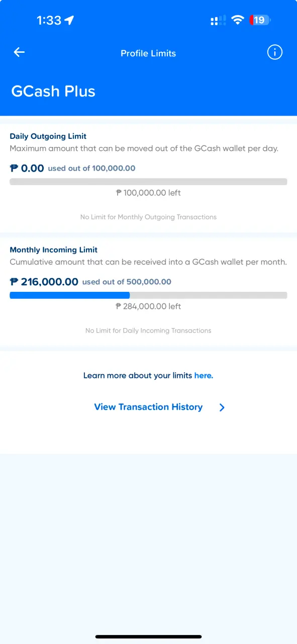Tap the 1:33 clock in status bar
The width and height of the screenshot is (297, 644).
coord(49,20)
